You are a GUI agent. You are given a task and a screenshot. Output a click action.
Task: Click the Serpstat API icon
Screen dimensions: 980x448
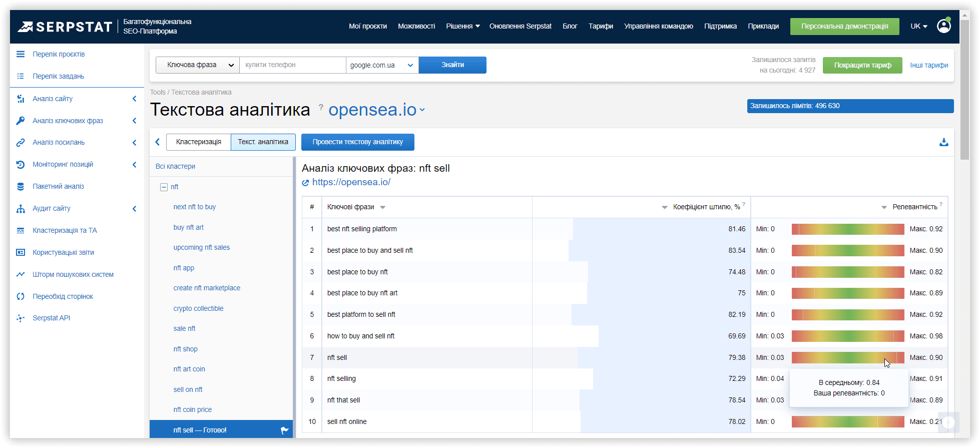tap(21, 318)
